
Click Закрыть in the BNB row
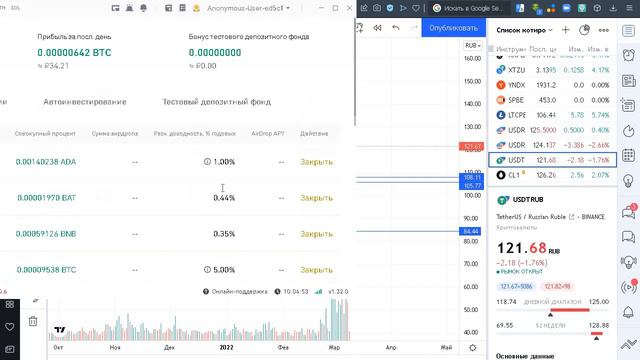click(x=316, y=234)
